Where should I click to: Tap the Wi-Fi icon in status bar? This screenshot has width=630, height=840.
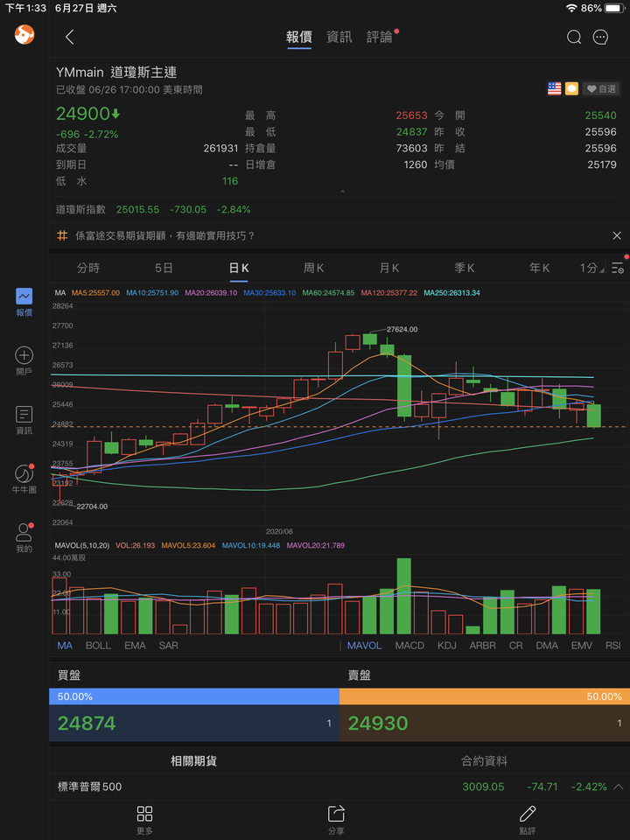coord(571,8)
